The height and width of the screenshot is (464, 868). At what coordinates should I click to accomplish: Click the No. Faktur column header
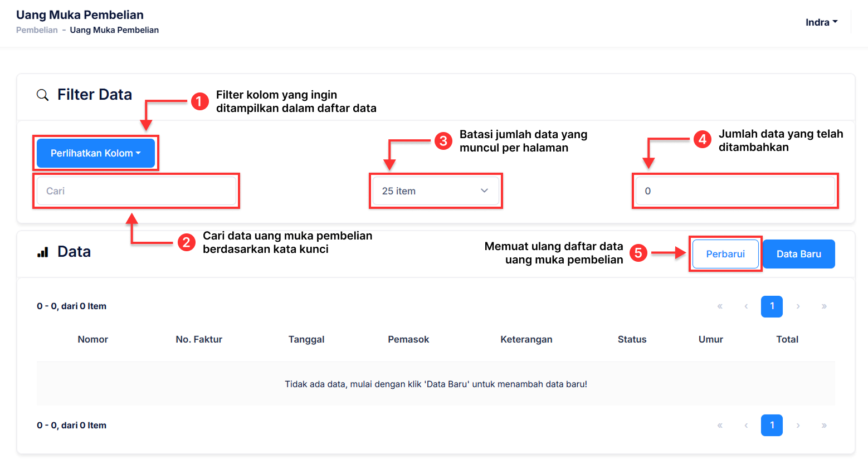[199, 339]
